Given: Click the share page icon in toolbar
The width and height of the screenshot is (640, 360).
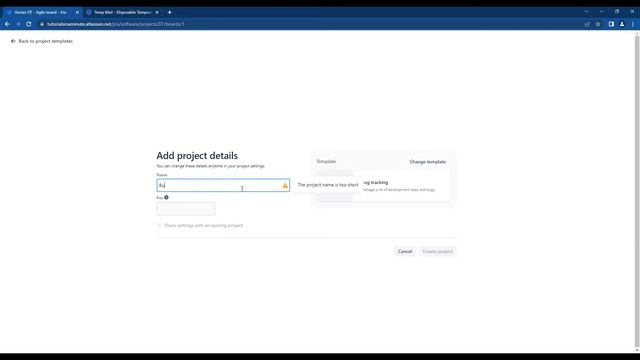Looking at the screenshot, I should pyautogui.click(x=587, y=24).
